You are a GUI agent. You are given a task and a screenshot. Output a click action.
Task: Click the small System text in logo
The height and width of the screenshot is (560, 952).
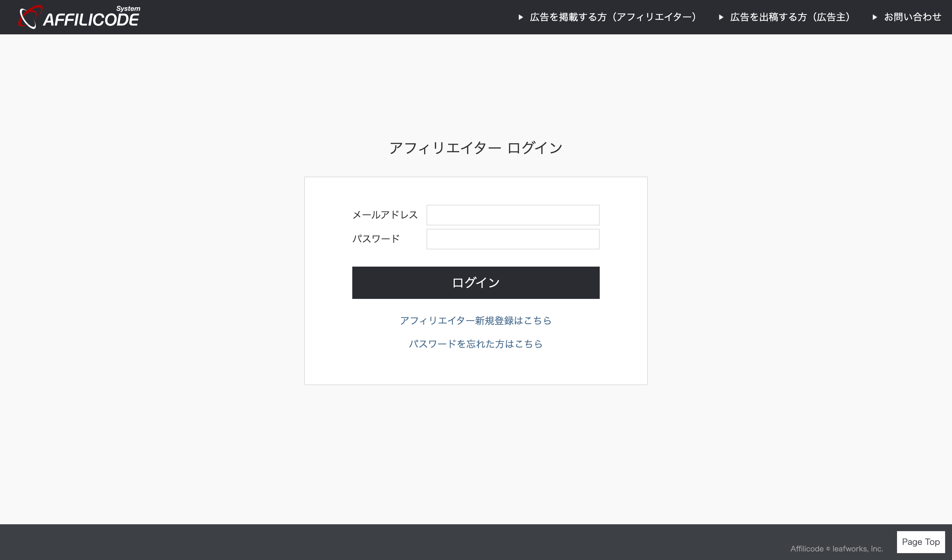(x=128, y=9)
